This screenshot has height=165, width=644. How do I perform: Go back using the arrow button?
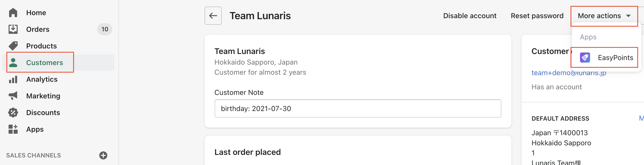pyautogui.click(x=213, y=16)
